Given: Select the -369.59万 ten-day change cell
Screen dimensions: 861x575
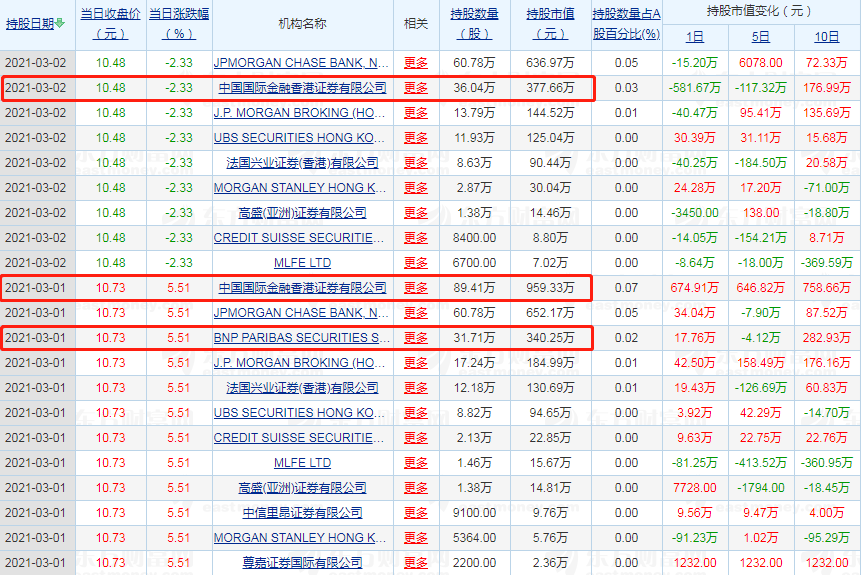Looking at the screenshot, I should [826, 263].
